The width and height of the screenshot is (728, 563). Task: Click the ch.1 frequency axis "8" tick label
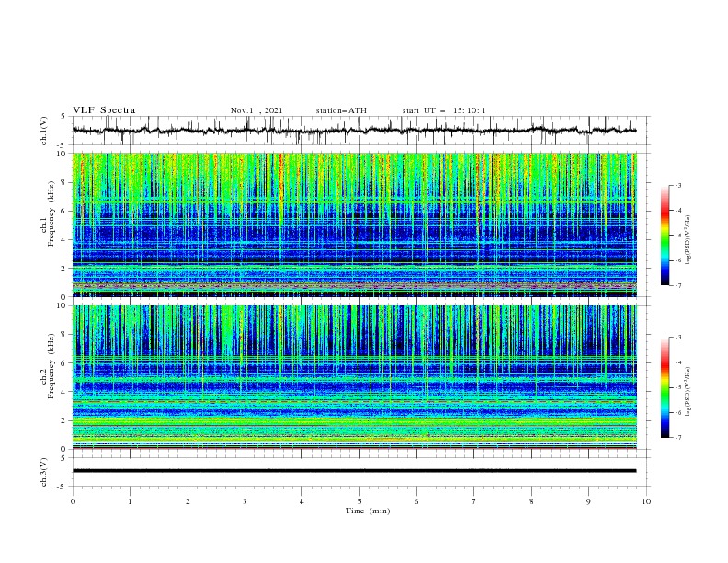click(64, 182)
